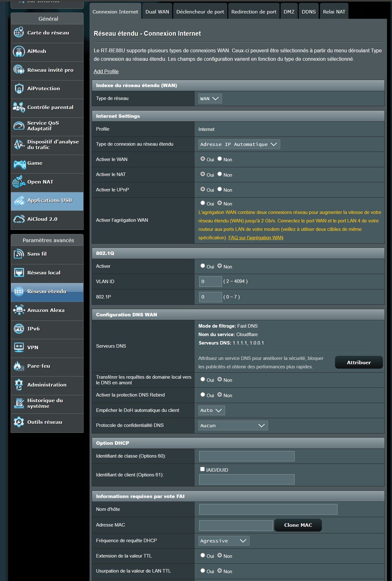Image resolution: width=392 pixels, height=581 pixels.
Task: Open the Applications USB icon
Action: pyautogui.click(x=19, y=200)
